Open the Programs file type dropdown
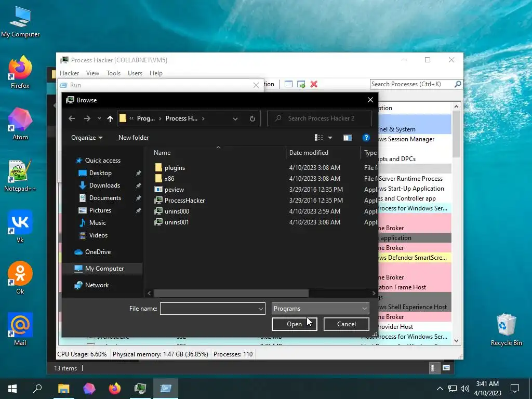The height and width of the screenshot is (399, 532). pos(320,309)
